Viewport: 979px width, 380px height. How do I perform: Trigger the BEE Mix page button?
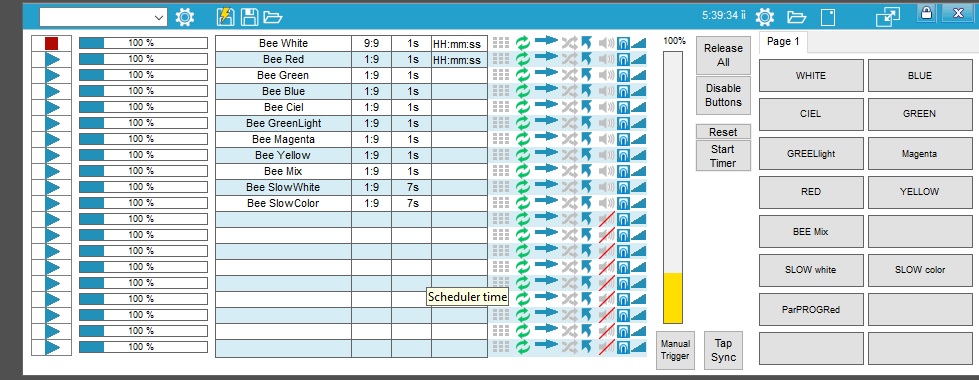(811, 231)
